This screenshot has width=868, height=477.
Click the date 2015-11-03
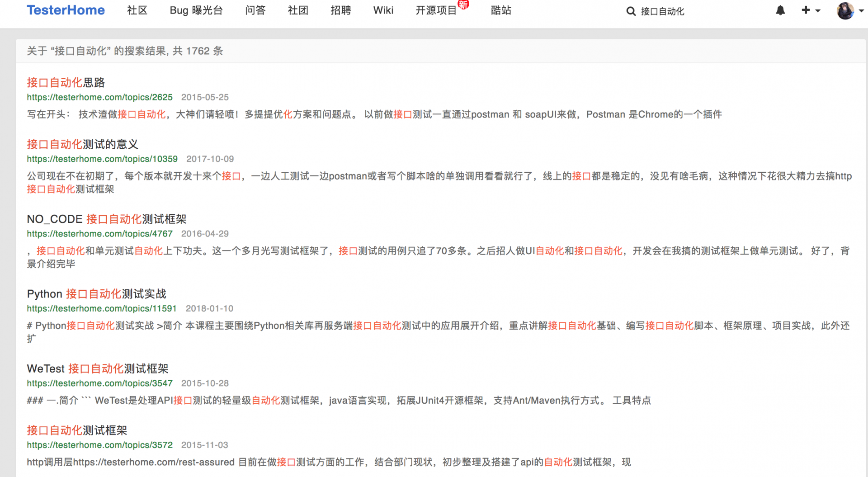[x=205, y=445]
